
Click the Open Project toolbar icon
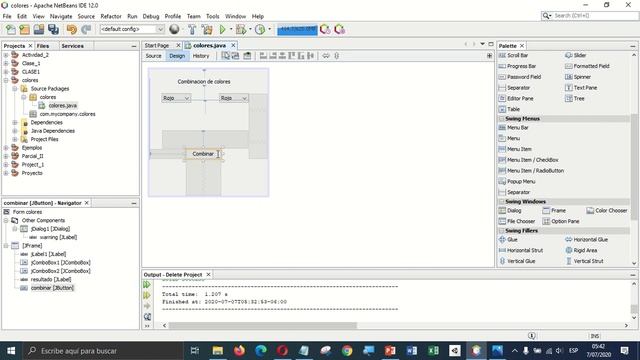tap(39, 29)
